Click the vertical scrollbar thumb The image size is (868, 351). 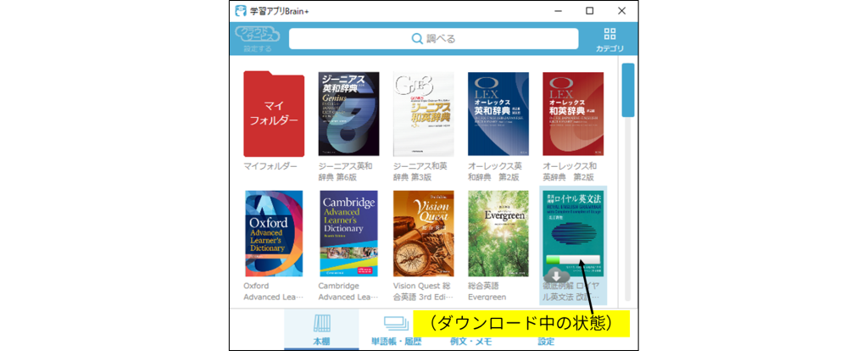(628, 90)
